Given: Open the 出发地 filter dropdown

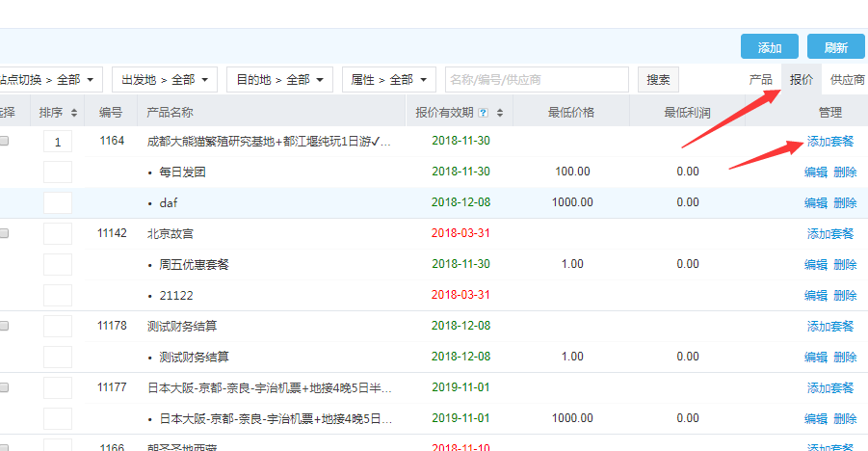Looking at the screenshot, I should [164, 79].
